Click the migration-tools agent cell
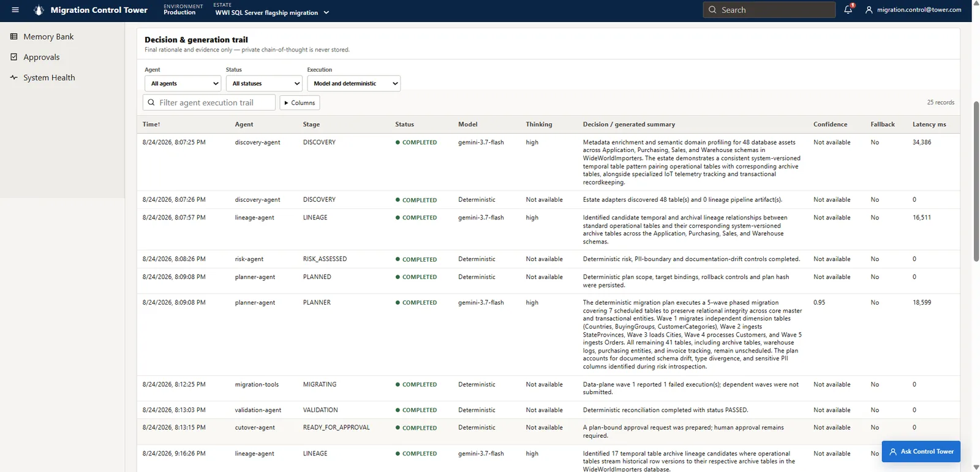This screenshot has width=980, height=472. [257, 385]
